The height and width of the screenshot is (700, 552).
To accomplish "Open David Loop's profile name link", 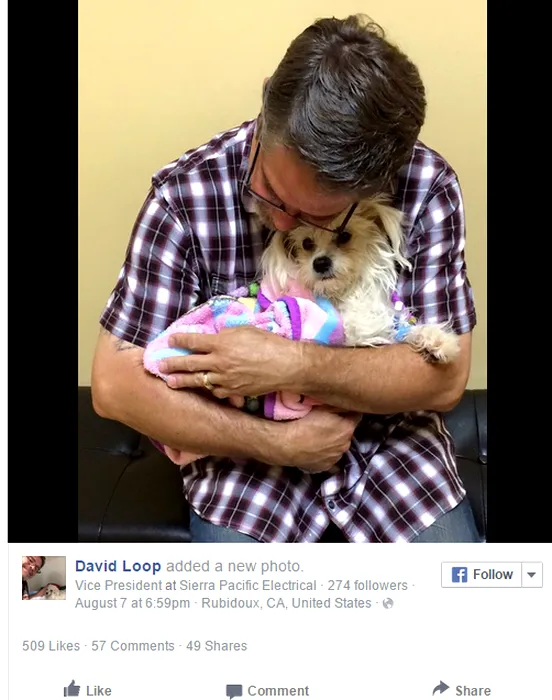I will 118,566.
